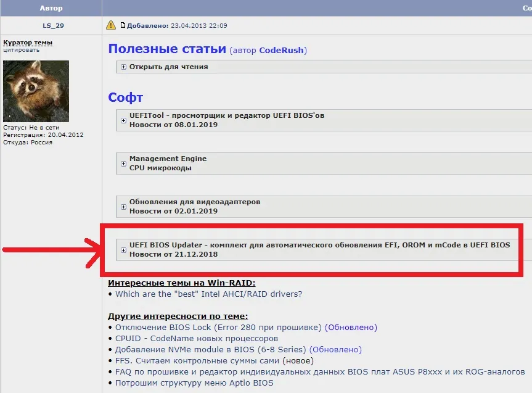Open 'Отключение BIOS Lock' link
The height and width of the screenshot is (393, 532).
(x=218, y=327)
